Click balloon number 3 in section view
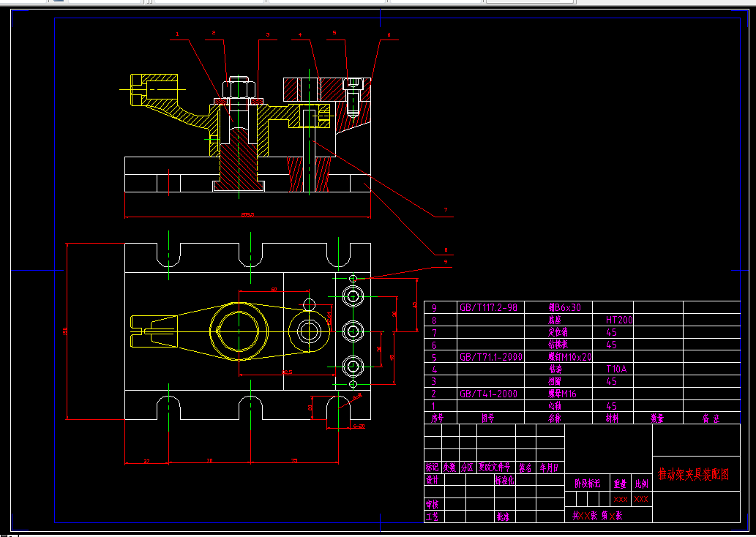The image size is (756, 537). (x=268, y=34)
